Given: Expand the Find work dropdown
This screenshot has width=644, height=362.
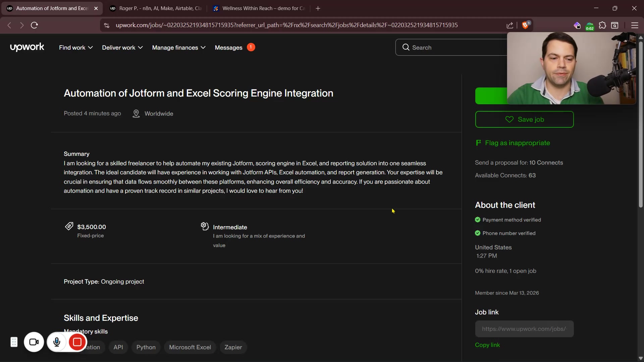Looking at the screenshot, I should 76,48.
